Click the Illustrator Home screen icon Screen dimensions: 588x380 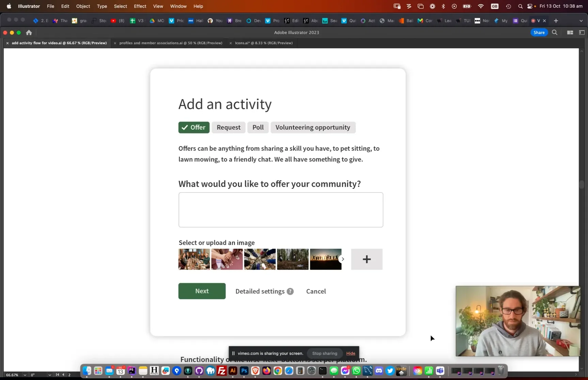[x=29, y=32]
